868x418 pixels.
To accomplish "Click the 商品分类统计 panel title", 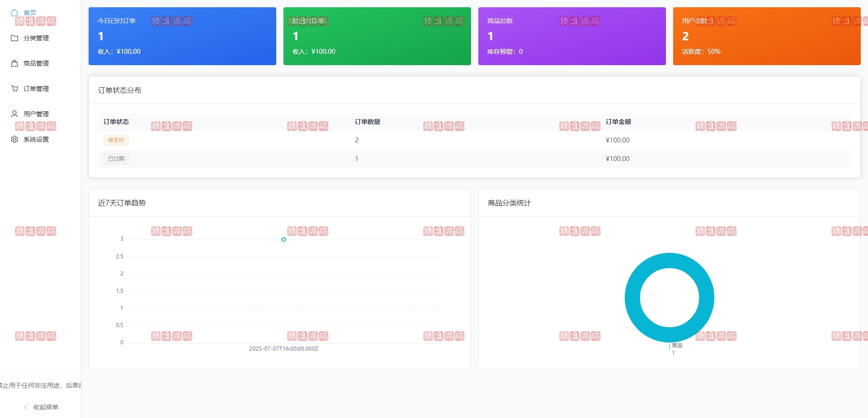I will [509, 203].
